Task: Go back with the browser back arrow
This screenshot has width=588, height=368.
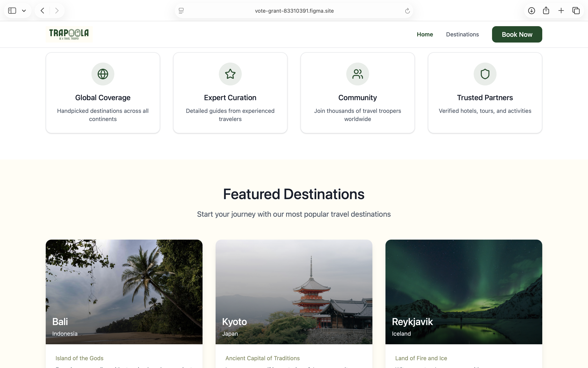Action: point(42,10)
